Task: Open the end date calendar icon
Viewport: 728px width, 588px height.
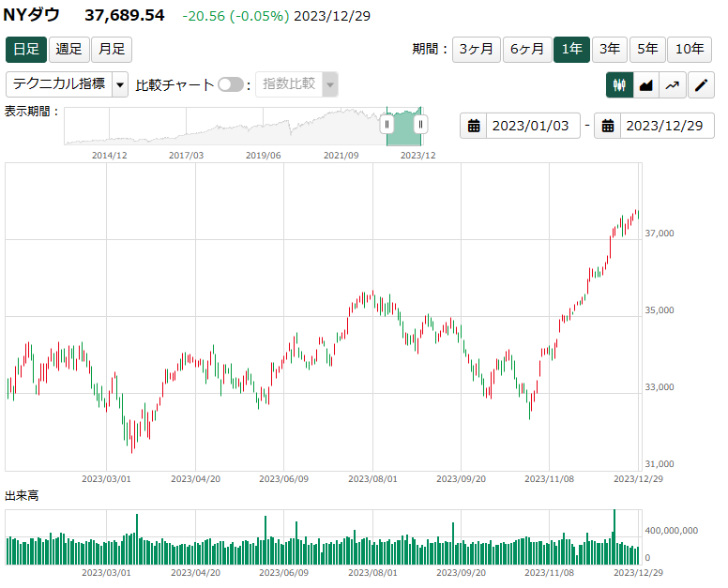Action: coord(608,126)
